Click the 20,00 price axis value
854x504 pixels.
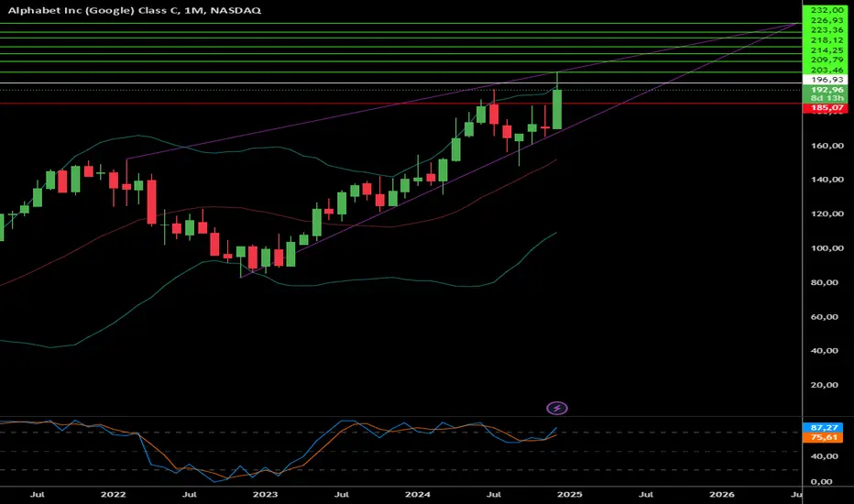tap(827, 385)
